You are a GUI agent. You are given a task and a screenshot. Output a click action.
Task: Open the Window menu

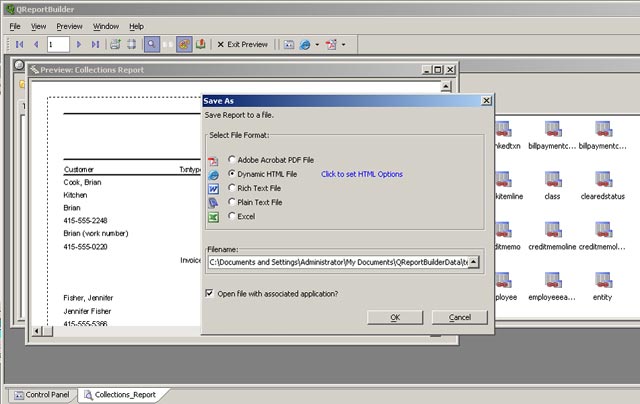106,27
